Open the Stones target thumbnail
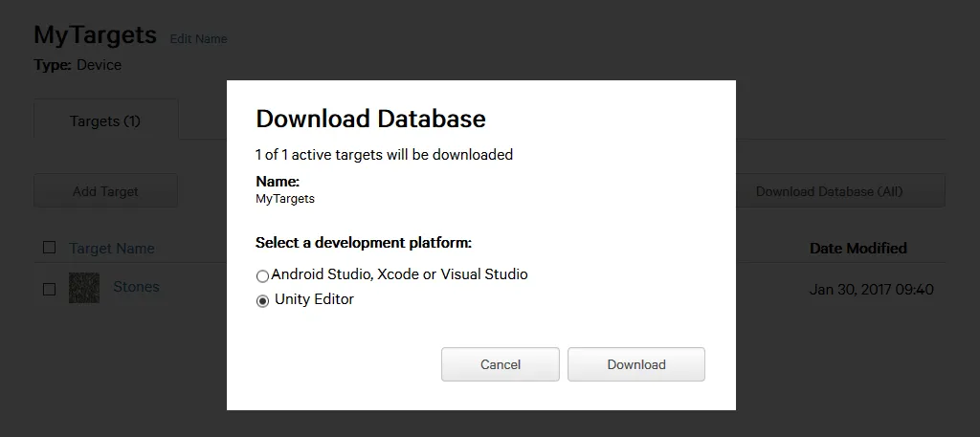This screenshot has width=980, height=437. pos(84,288)
